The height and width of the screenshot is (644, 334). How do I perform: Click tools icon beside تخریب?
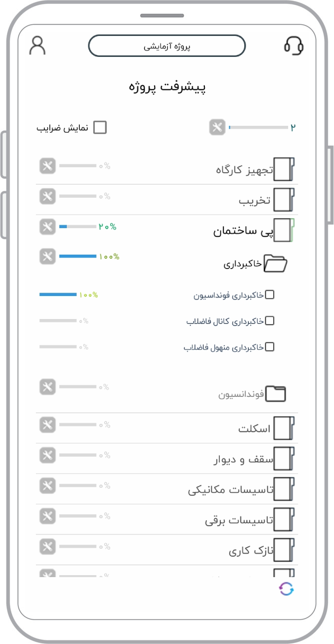47,197
